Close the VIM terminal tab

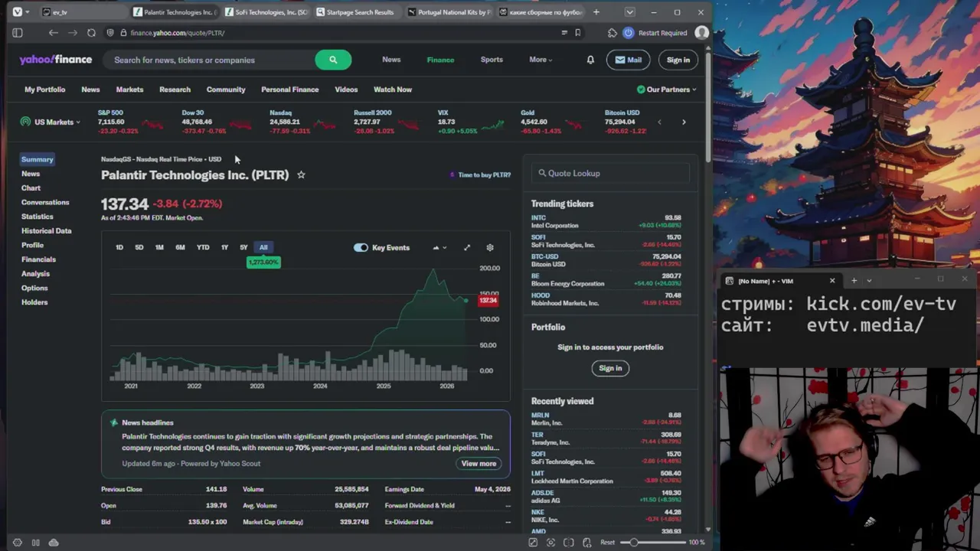[832, 281]
